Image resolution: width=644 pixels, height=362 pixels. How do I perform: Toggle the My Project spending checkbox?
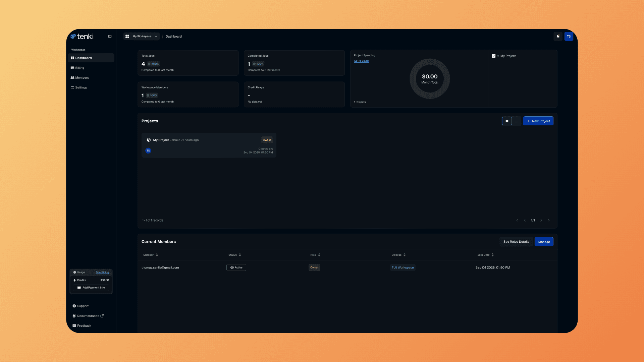493,56
